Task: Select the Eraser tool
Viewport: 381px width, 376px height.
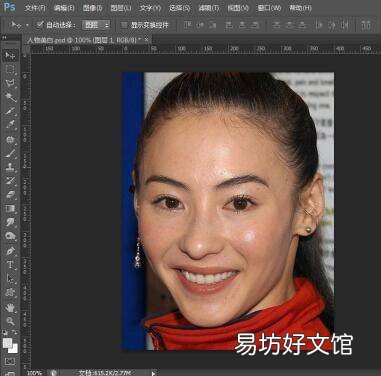Action: pyautogui.click(x=10, y=195)
